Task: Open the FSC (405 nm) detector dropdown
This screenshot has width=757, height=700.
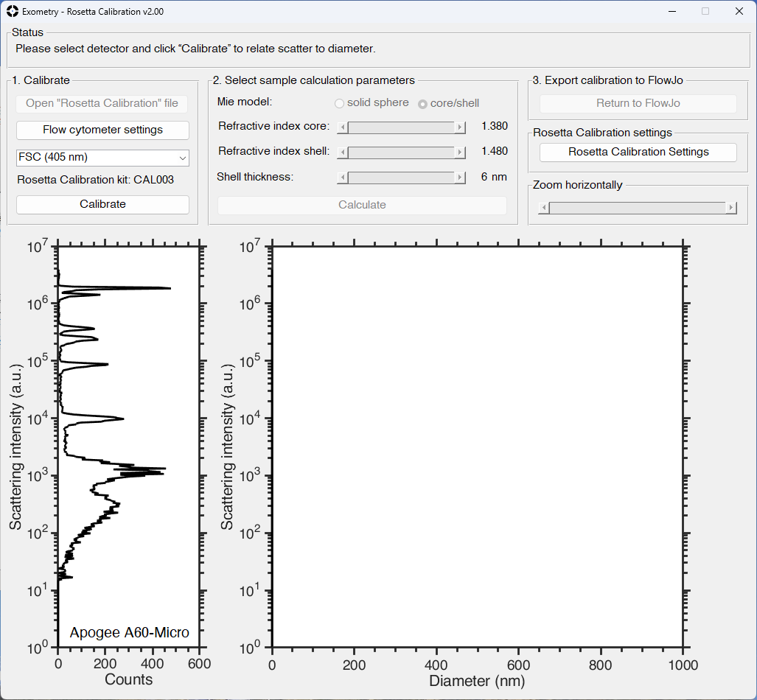Action: click(x=102, y=158)
